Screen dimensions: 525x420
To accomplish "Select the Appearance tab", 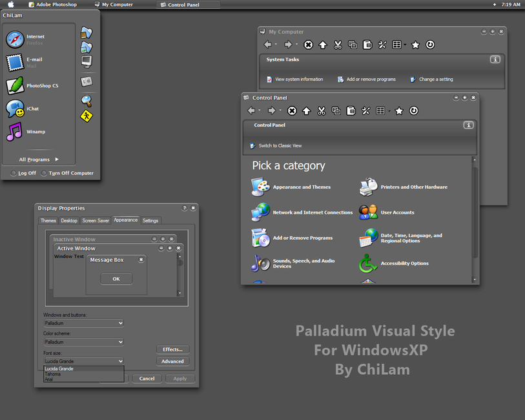I will click(x=125, y=220).
